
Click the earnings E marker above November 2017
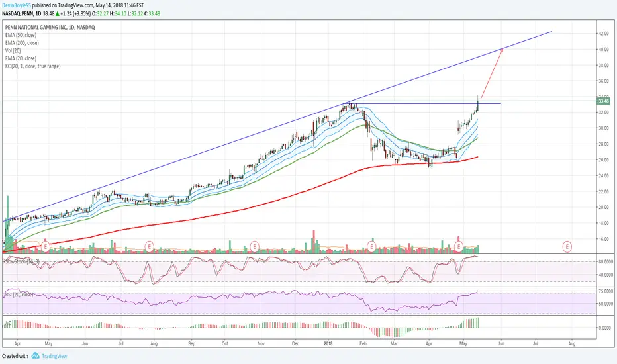(x=255, y=247)
